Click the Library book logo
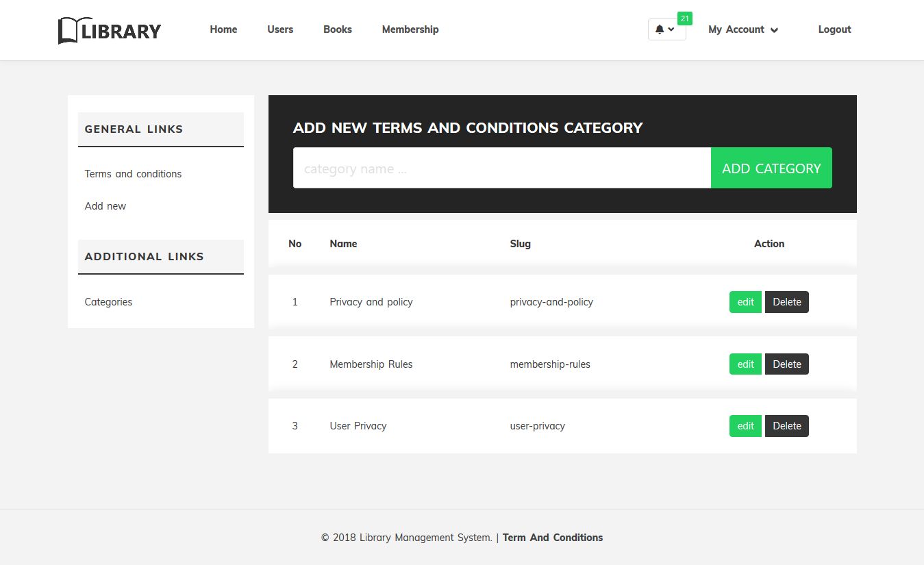Screen dimensions: 924x565 [110, 31]
